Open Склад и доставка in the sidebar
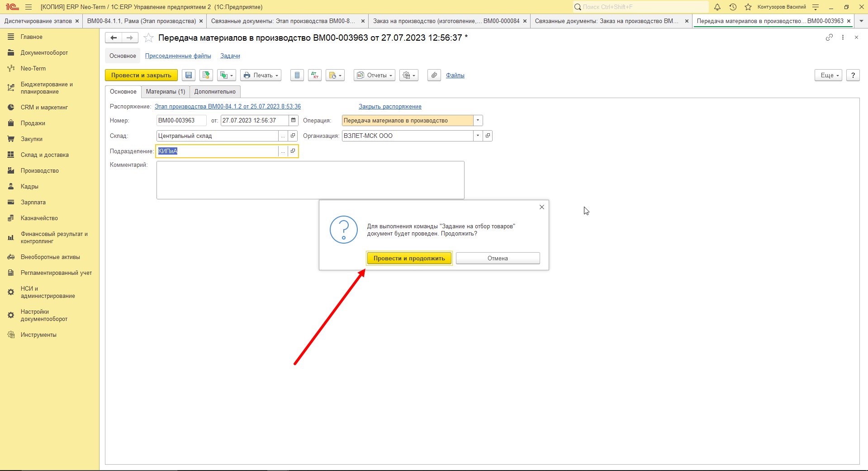This screenshot has height=471, width=868. 44,155
